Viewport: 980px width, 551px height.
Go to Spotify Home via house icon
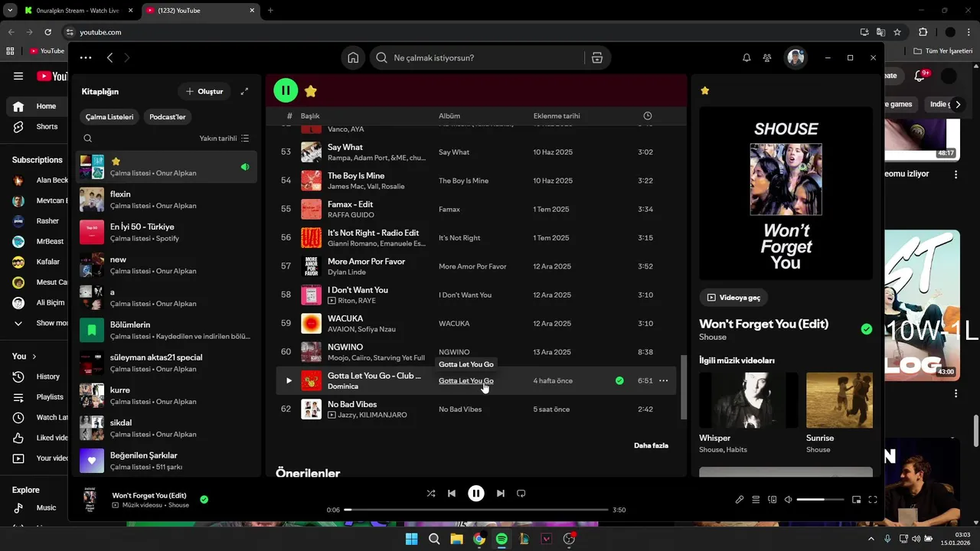click(353, 57)
